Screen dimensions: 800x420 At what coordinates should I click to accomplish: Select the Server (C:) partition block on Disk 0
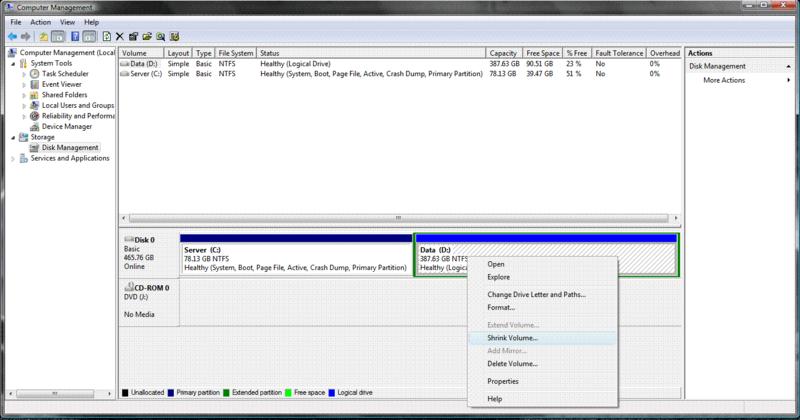coord(295,258)
